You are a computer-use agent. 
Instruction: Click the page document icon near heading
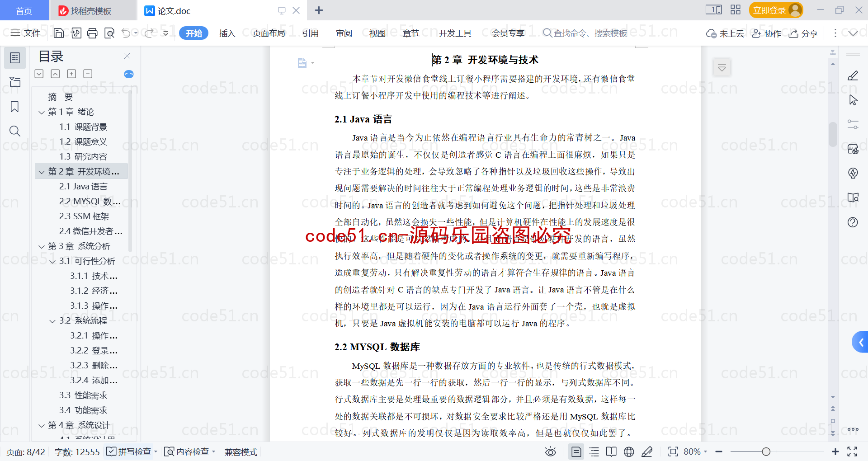click(x=302, y=63)
